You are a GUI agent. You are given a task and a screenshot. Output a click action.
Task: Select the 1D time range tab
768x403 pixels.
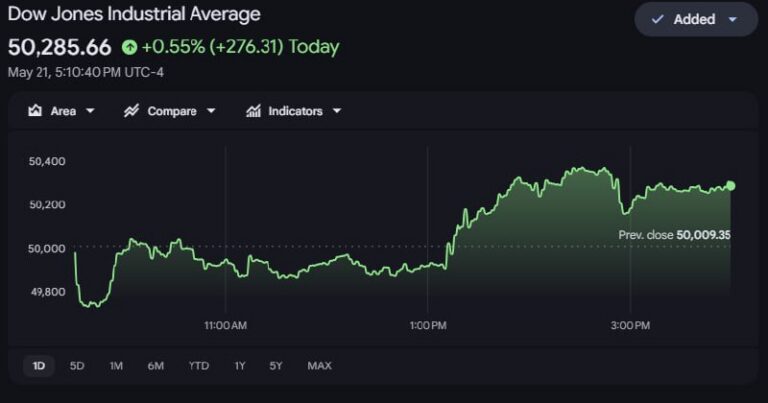tap(39, 366)
